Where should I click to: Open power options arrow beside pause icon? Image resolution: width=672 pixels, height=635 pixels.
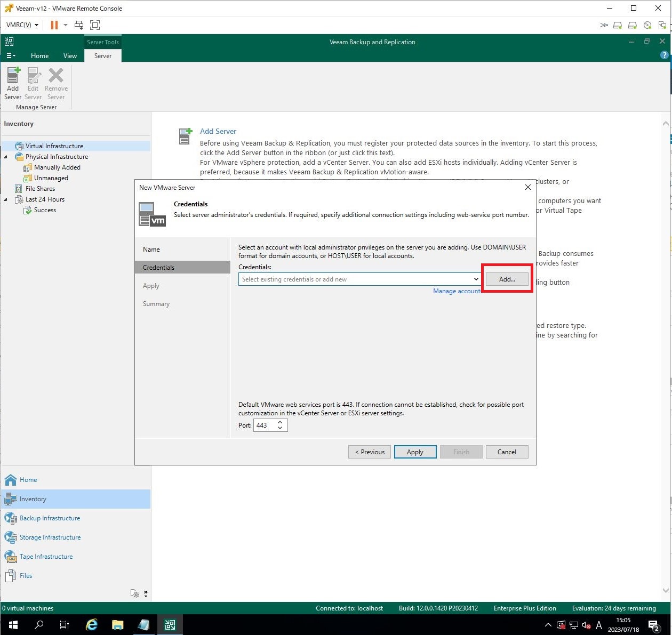pos(66,25)
